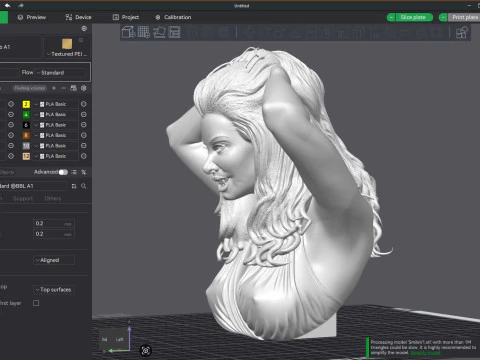
Task: Click the first 0.2 value field
Action: pos(54,223)
